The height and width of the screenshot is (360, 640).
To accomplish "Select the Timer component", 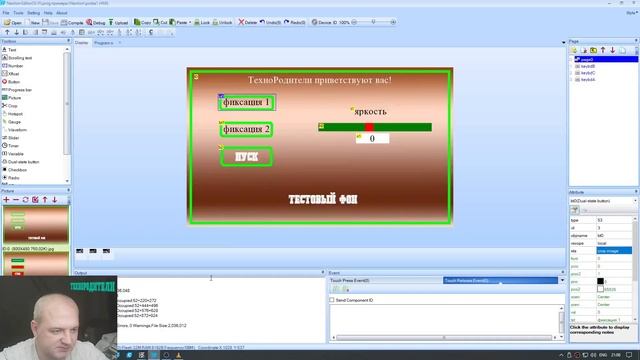I will pyautogui.click(x=11, y=146).
